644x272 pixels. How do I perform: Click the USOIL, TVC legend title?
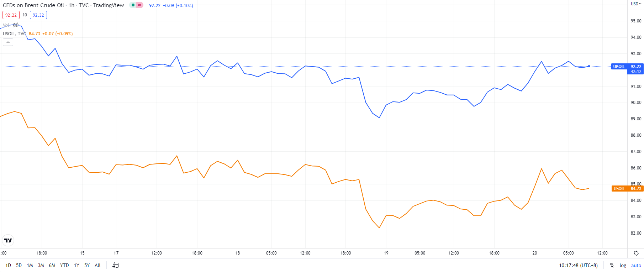tap(14, 34)
